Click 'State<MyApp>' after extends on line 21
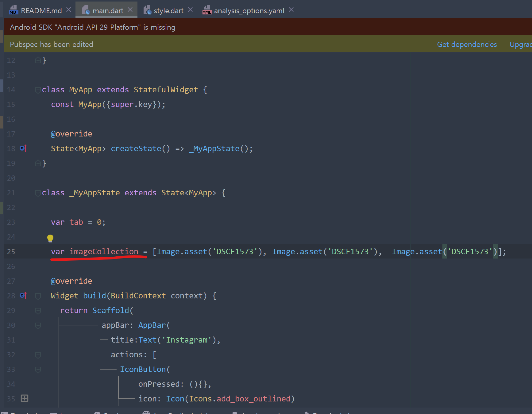This screenshot has height=414, width=532. [x=189, y=193]
